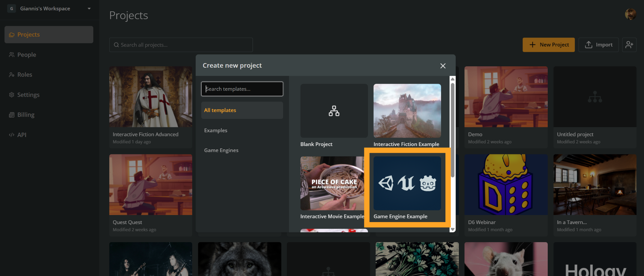Open the Projects sidebar section
Screen dimensions: 644x276
click(49, 34)
